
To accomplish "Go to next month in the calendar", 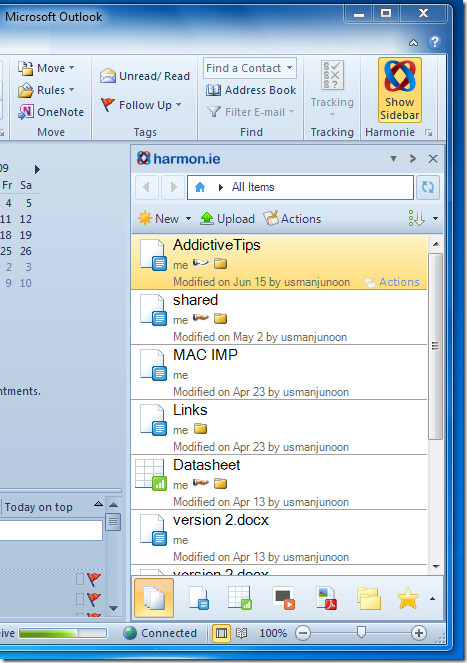I will point(37,170).
